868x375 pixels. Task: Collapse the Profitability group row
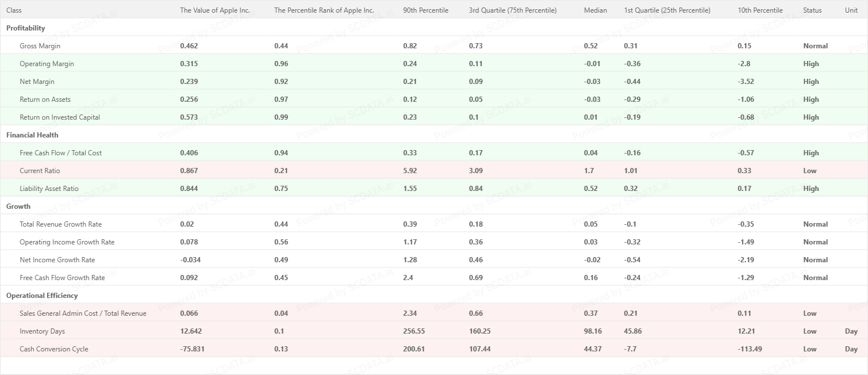26,28
